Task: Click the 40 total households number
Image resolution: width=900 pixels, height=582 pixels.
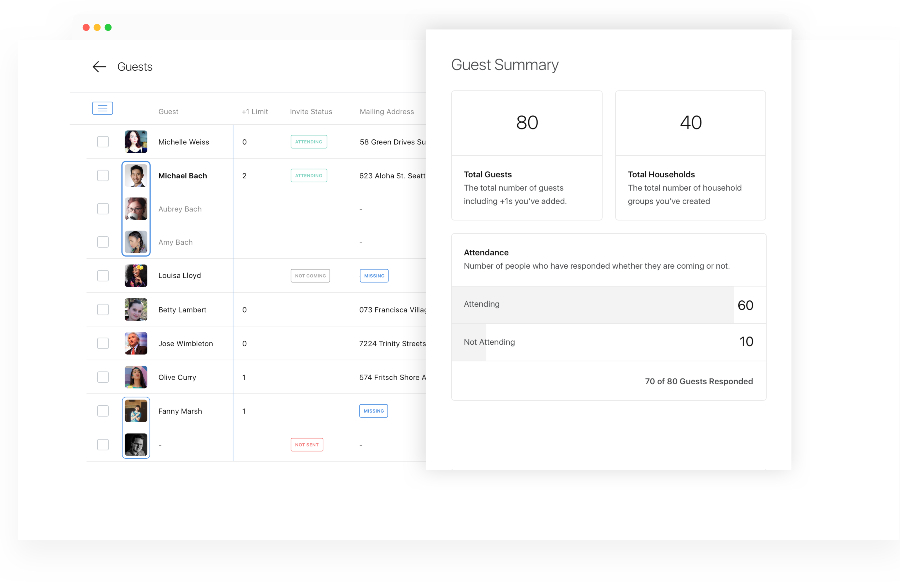Action: (x=690, y=122)
